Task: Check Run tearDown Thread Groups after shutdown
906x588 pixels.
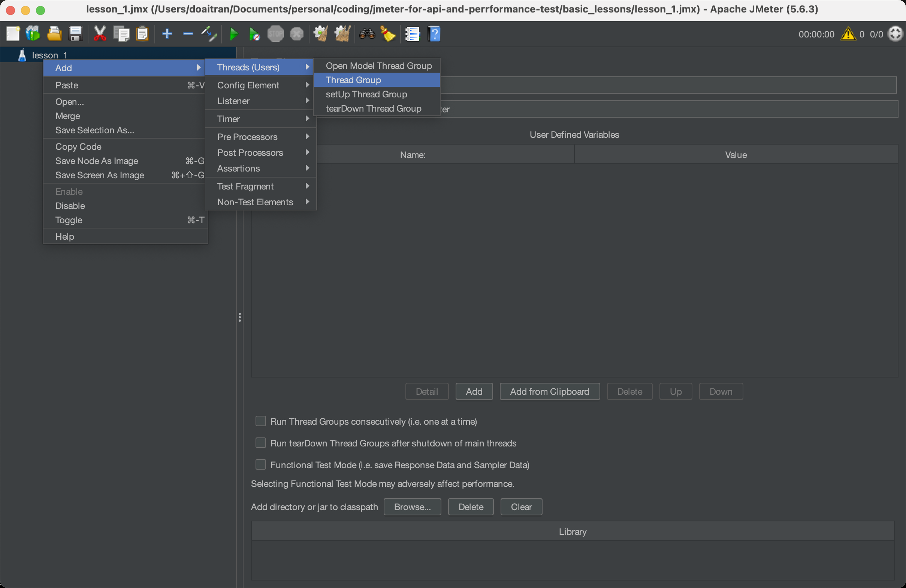Action: [x=260, y=443]
